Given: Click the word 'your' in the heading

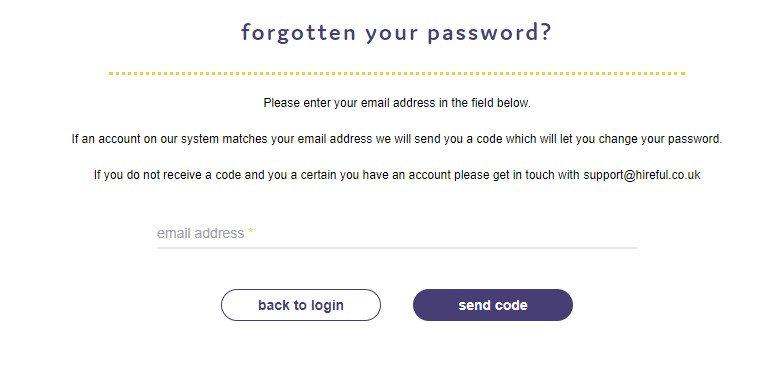Looking at the screenshot, I should 391,35.
